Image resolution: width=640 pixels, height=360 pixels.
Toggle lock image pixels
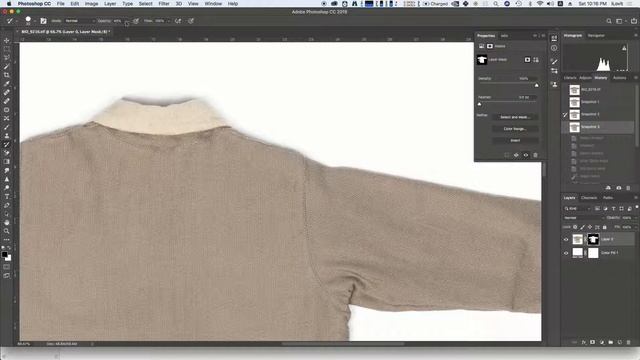pos(582,227)
